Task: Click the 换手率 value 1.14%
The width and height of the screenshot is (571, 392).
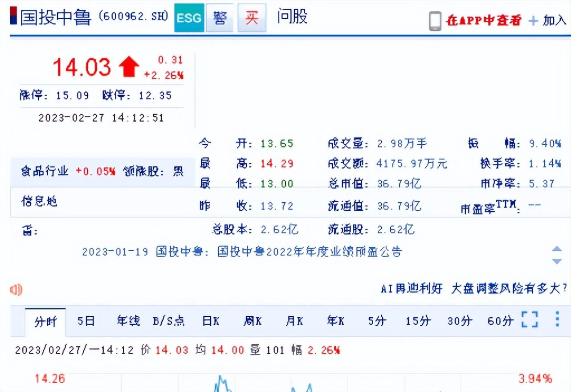Action: [x=545, y=163]
